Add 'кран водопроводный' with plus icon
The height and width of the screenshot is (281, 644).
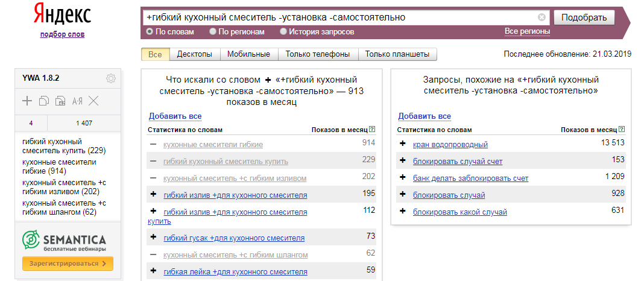402,144
